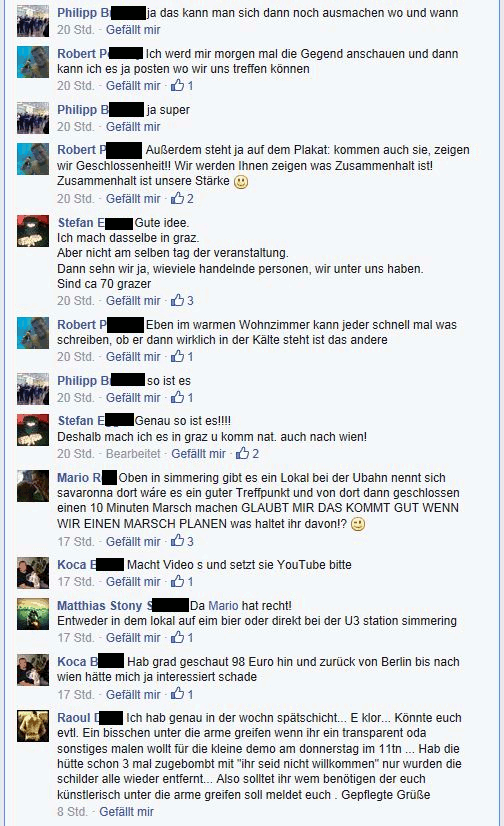The height and width of the screenshot is (826, 504).
Task: Click thumbs-up icon under Koca's Berlin comment
Action: 177,694
